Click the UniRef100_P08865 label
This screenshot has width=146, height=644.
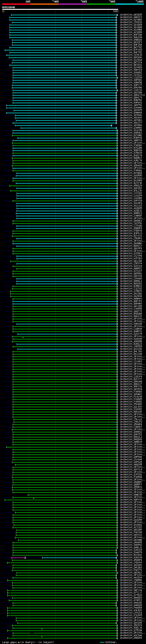(131, 399)
